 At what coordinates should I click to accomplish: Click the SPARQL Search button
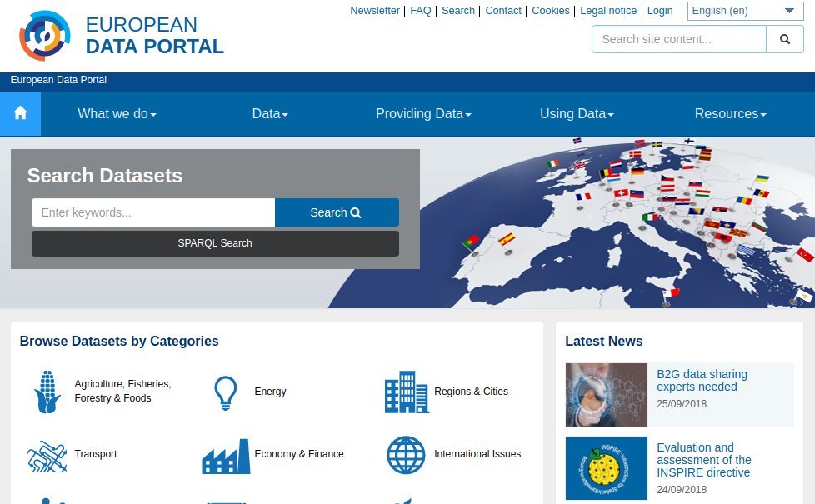click(215, 243)
